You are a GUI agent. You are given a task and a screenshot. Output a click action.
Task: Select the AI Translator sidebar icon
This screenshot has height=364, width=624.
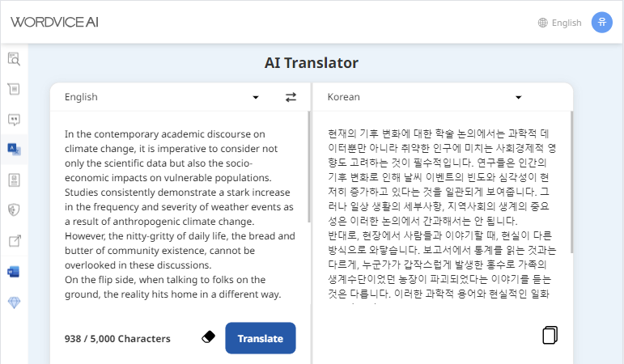[14, 149]
